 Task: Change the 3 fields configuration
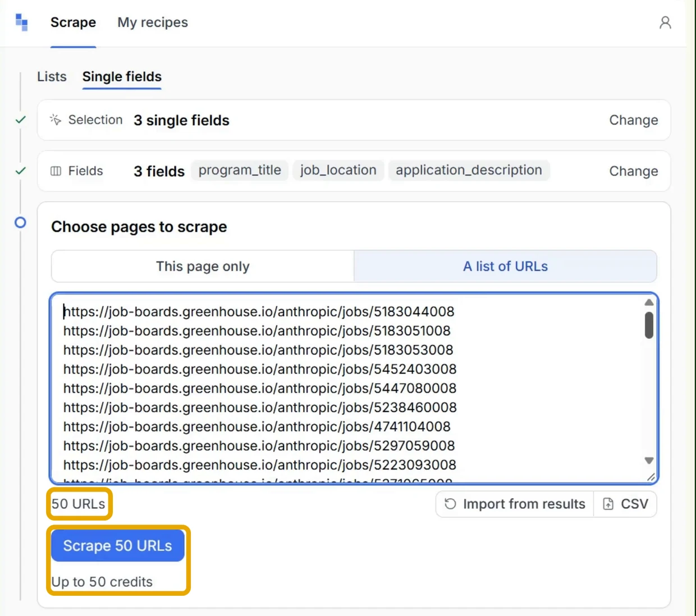(634, 171)
